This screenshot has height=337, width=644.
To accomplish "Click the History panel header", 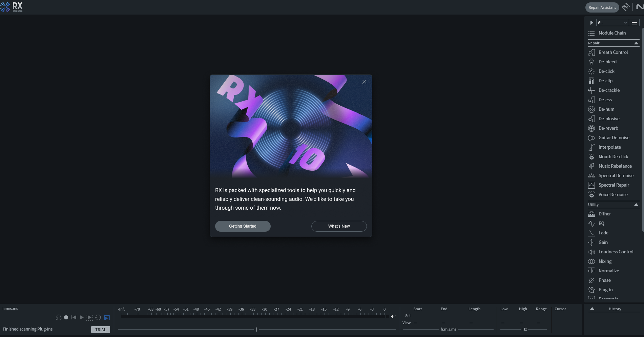I will (x=615, y=309).
